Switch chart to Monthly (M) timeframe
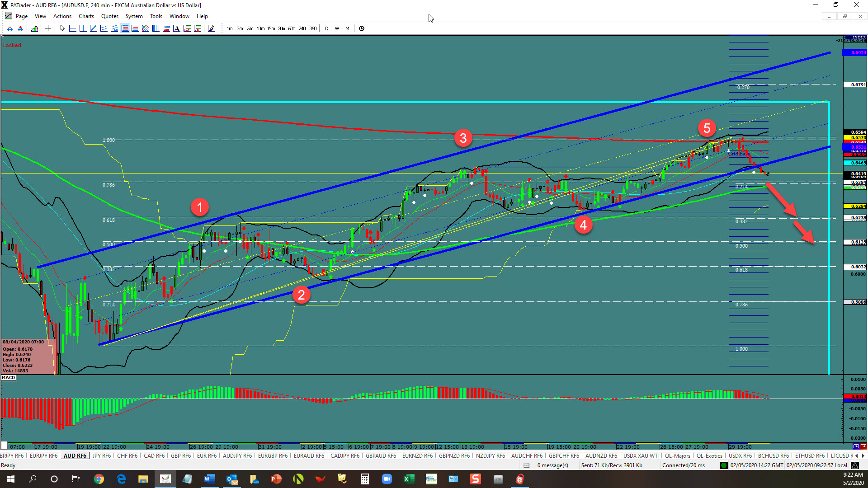Image resolution: width=868 pixels, height=488 pixels. click(x=347, y=28)
